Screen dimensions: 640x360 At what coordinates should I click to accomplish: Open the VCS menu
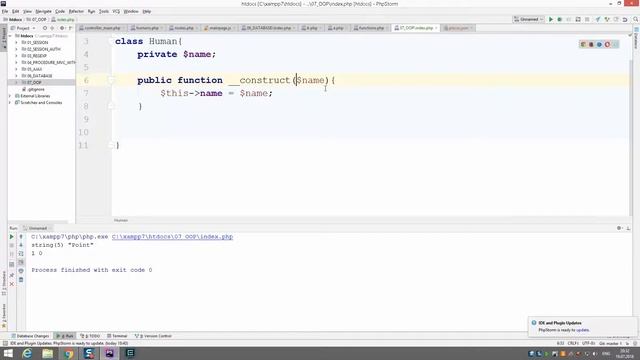(116, 11)
